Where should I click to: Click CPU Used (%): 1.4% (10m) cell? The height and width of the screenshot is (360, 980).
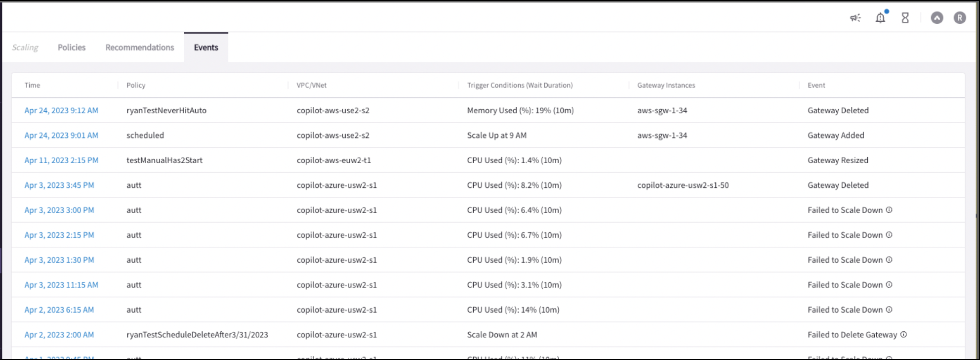[x=514, y=160]
